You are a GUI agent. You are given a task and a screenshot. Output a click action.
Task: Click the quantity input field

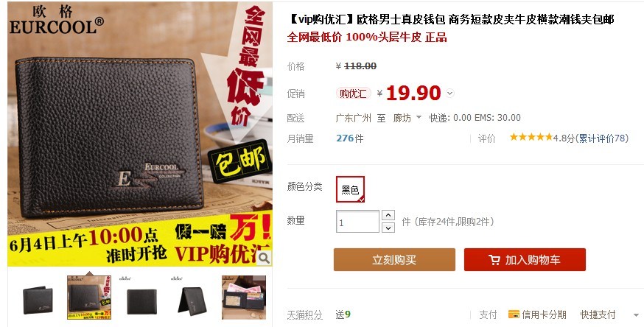pos(357,222)
